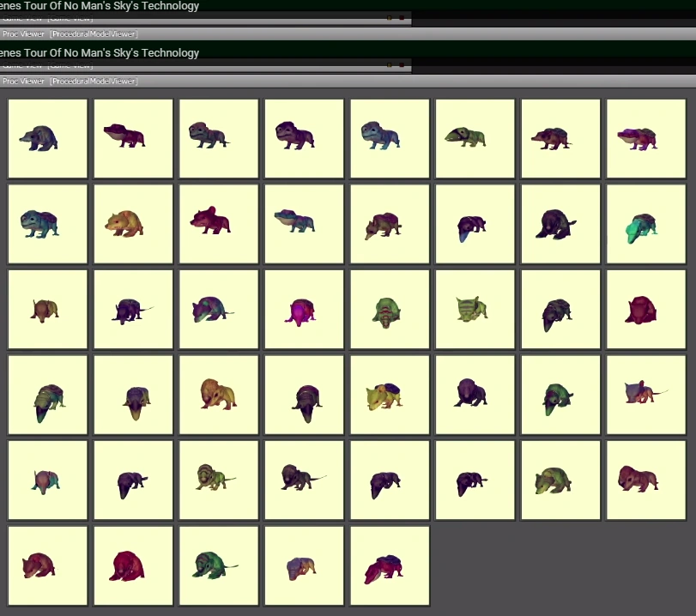The height and width of the screenshot is (616, 696).
Task: Select the small pink-teal creature starting fifth row
Action: (x=48, y=480)
